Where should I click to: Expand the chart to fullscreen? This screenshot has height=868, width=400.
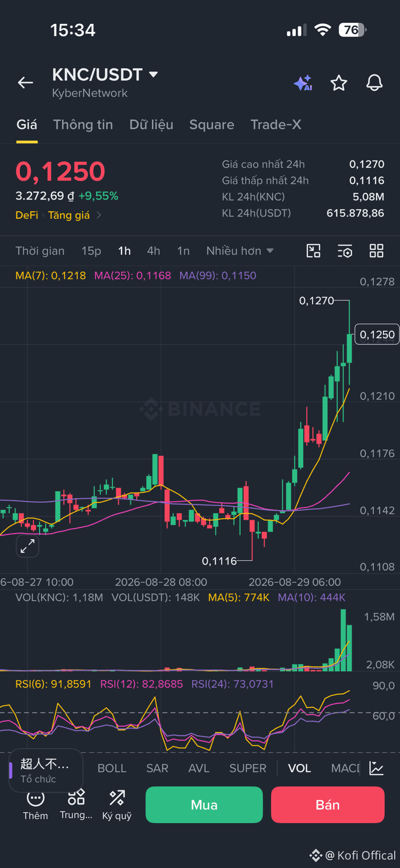[x=28, y=546]
